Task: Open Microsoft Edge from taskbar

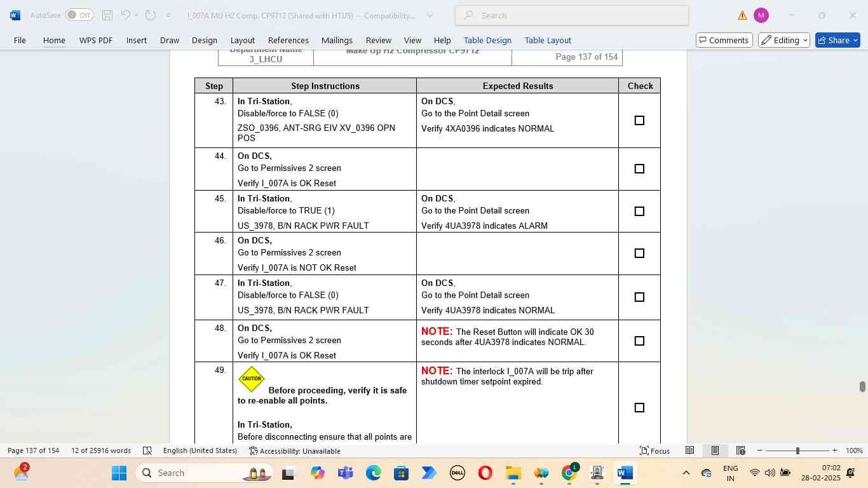Action: (x=373, y=473)
